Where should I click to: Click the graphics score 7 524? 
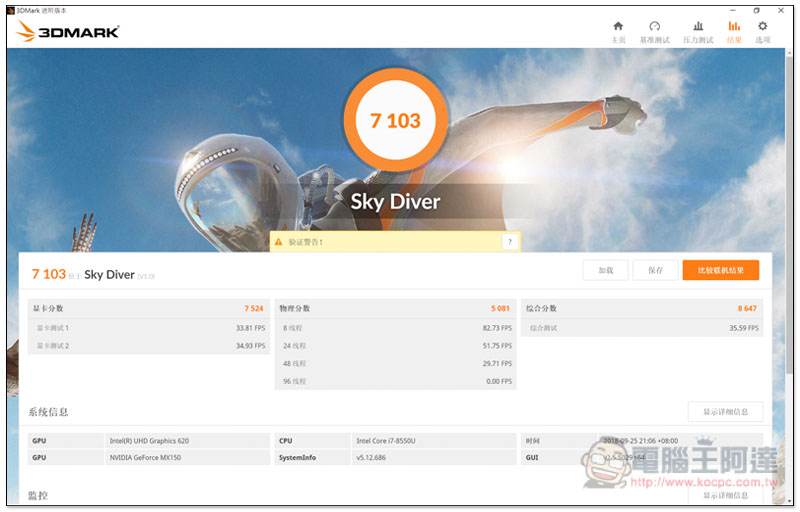tap(254, 309)
